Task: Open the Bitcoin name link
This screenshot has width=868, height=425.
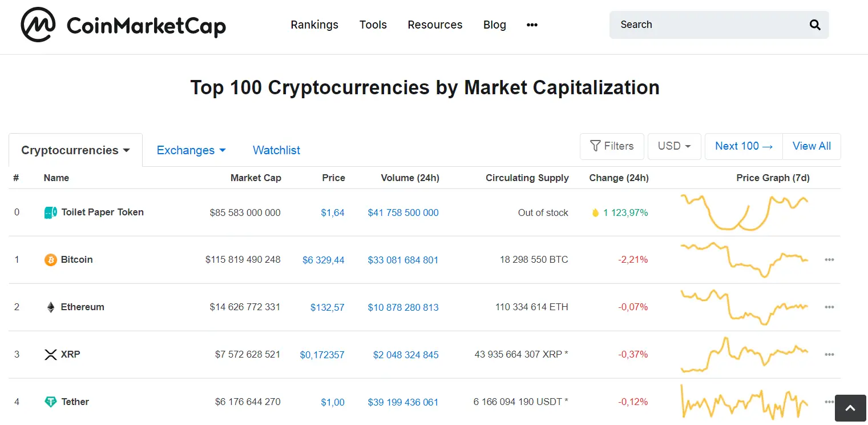Action: (x=76, y=259)
